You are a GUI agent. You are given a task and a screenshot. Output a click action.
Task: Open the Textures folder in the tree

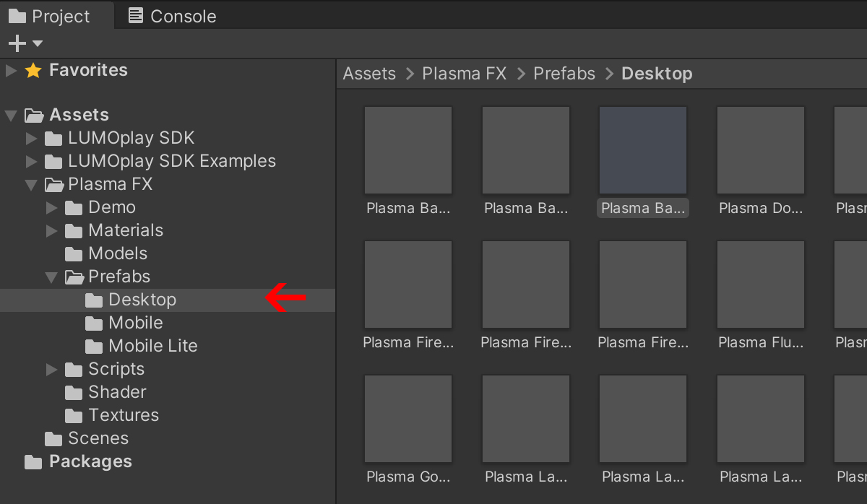pyautogui.click(x=123, y=415)
